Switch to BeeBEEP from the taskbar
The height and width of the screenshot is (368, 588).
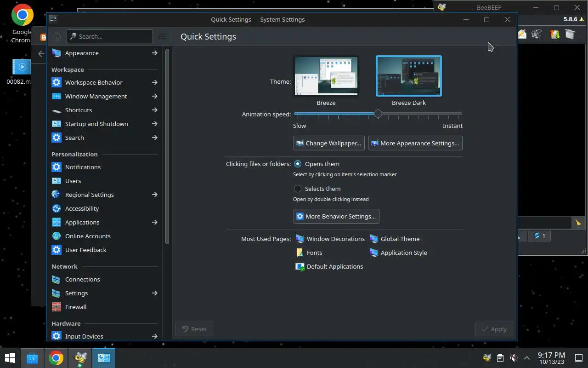pos(80,358)
